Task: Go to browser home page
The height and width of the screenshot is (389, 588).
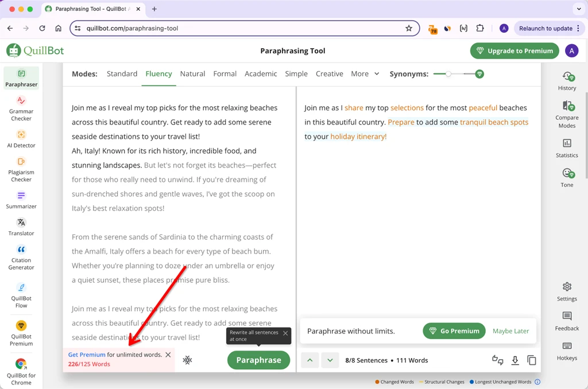Action: pyautogui.click(x=58, y=28)
